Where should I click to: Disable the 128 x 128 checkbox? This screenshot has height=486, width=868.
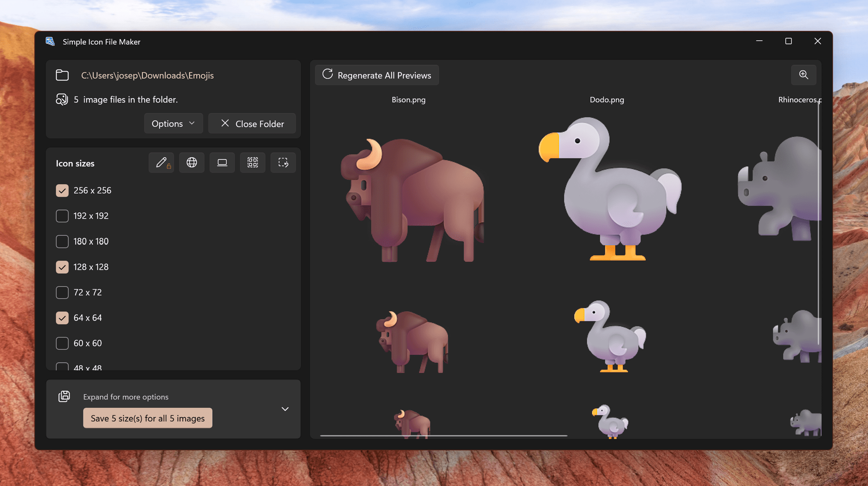[x=62, y=267]
